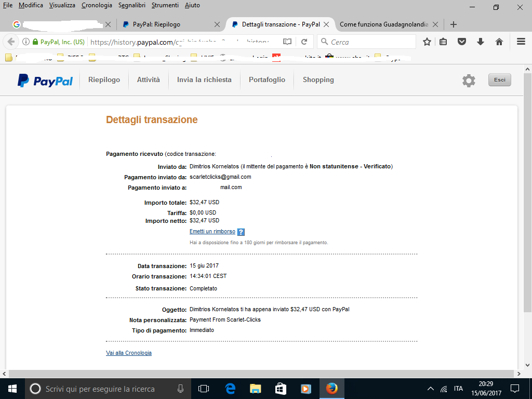This screenshot has height=399, width=532.
Task: Click the Firefox taskbar icon
Action: pyautogui.click(x=331, y=389)
